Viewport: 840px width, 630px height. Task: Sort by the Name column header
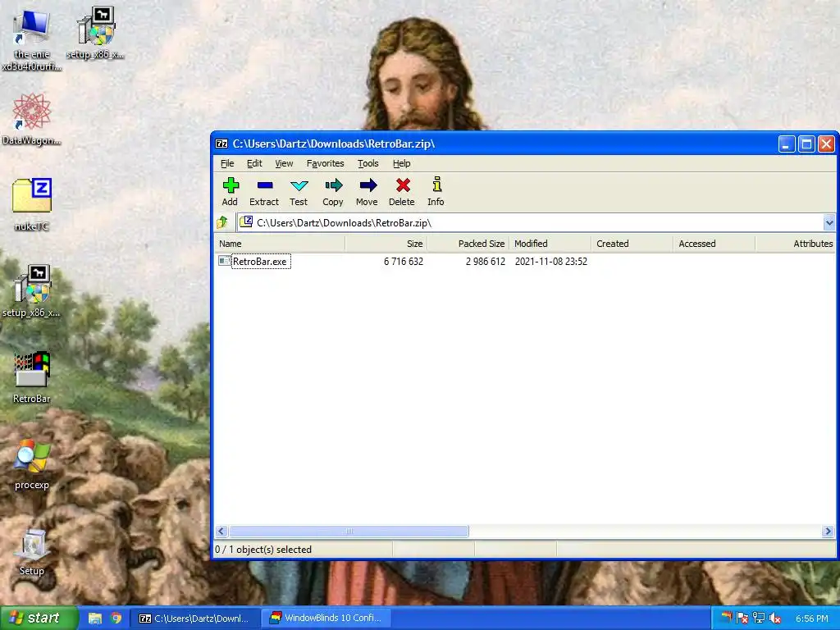coord(281,244)
